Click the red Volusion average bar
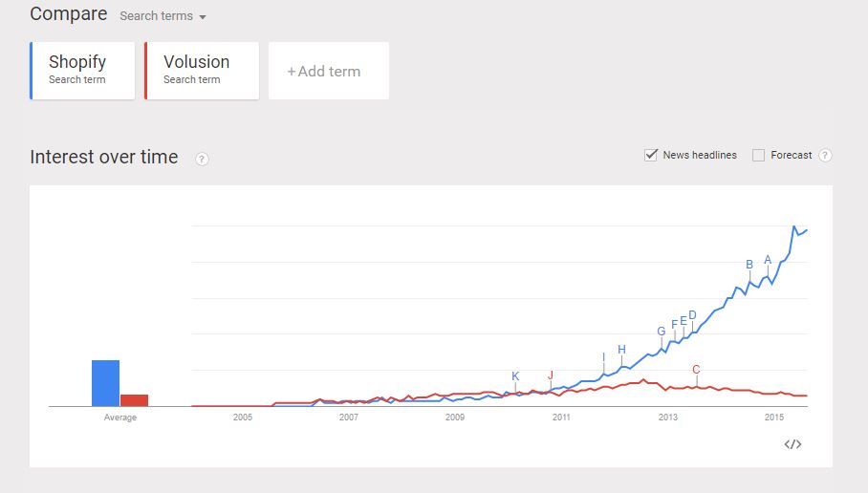This screenshot has height=493, width=868. pyautogui.click(x=135, y=400)
